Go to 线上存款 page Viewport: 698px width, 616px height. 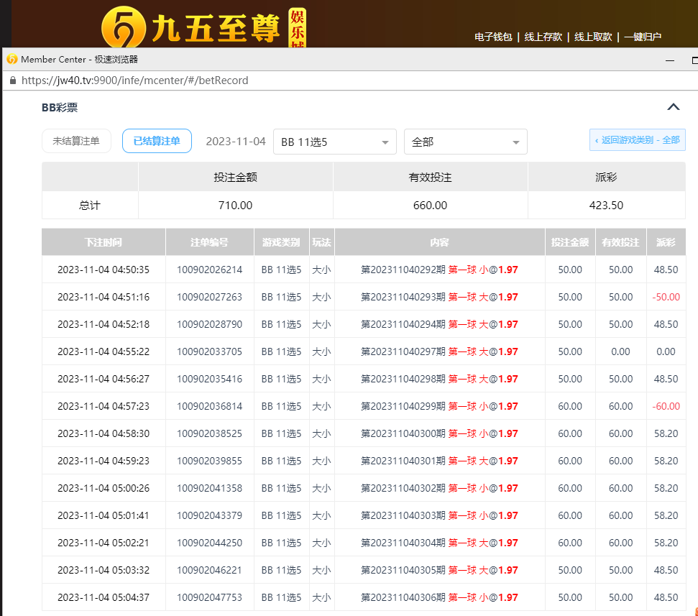pos(543,37)
